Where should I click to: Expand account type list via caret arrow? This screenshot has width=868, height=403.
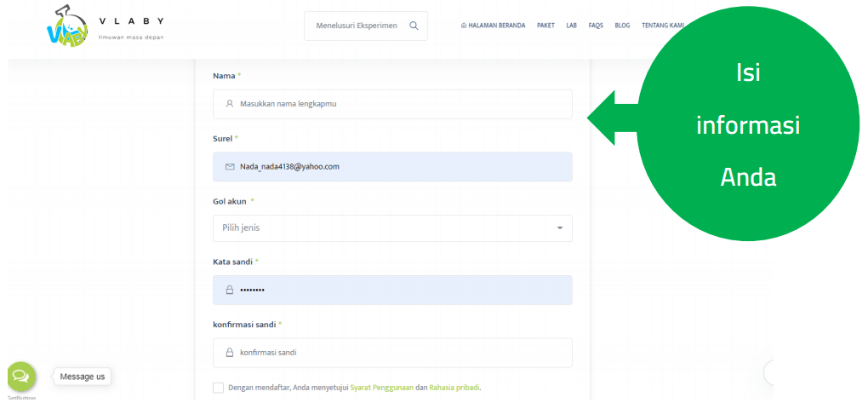[x=559, y=228]
